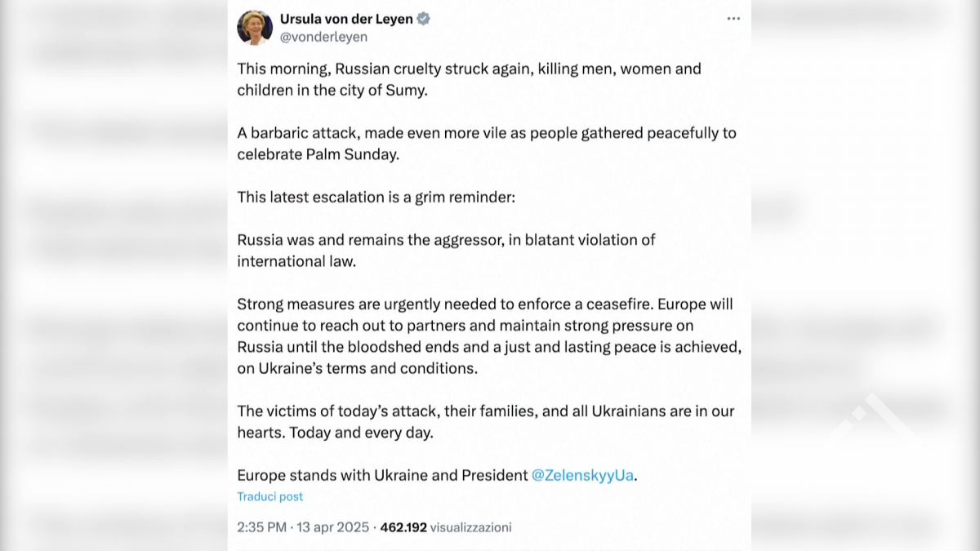Click the blurred background area left of the post

pyautogui.click(x=114, y=278)
